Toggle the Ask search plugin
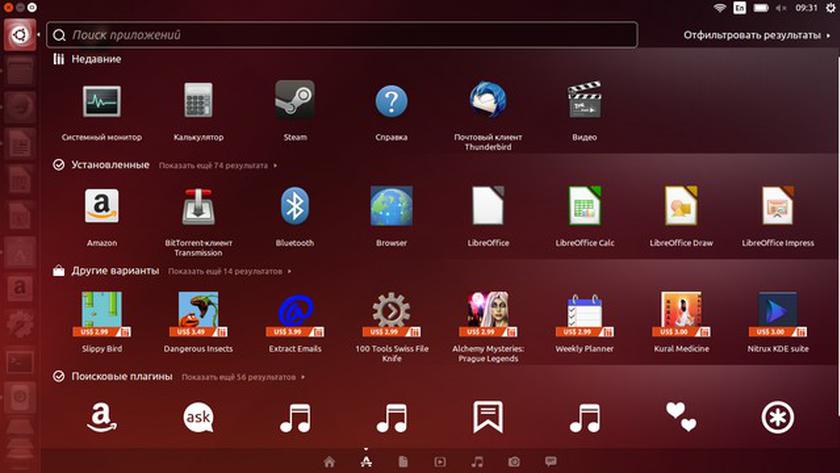Image resolution: width=840 pixels, height=473 pixels. pyautogui.click(x=198, y=417)
